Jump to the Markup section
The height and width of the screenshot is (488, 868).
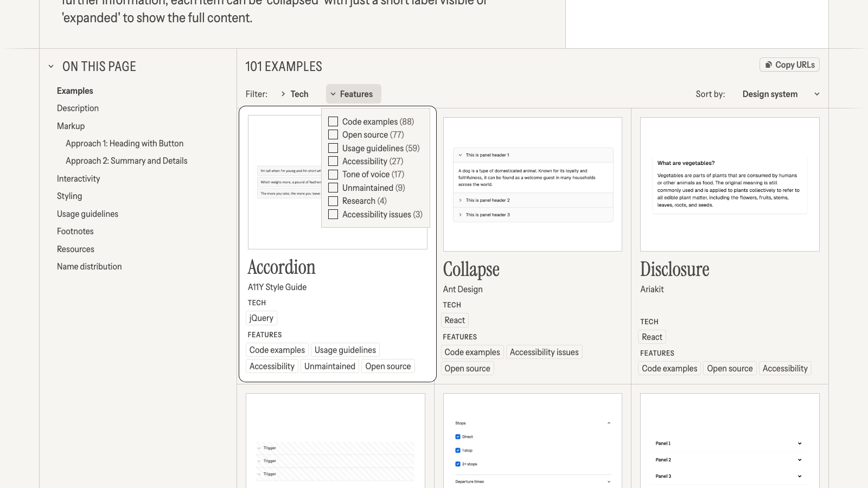point(71,126)
